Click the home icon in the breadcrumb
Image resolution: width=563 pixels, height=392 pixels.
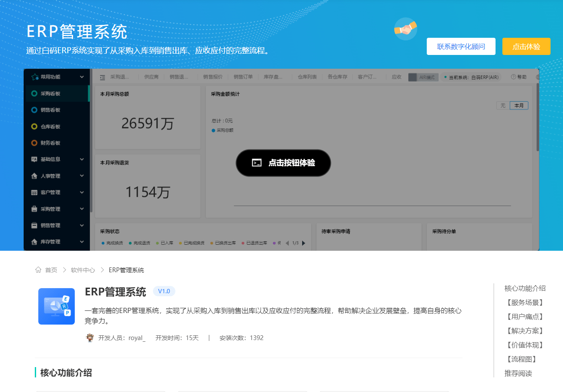point(38,270)
